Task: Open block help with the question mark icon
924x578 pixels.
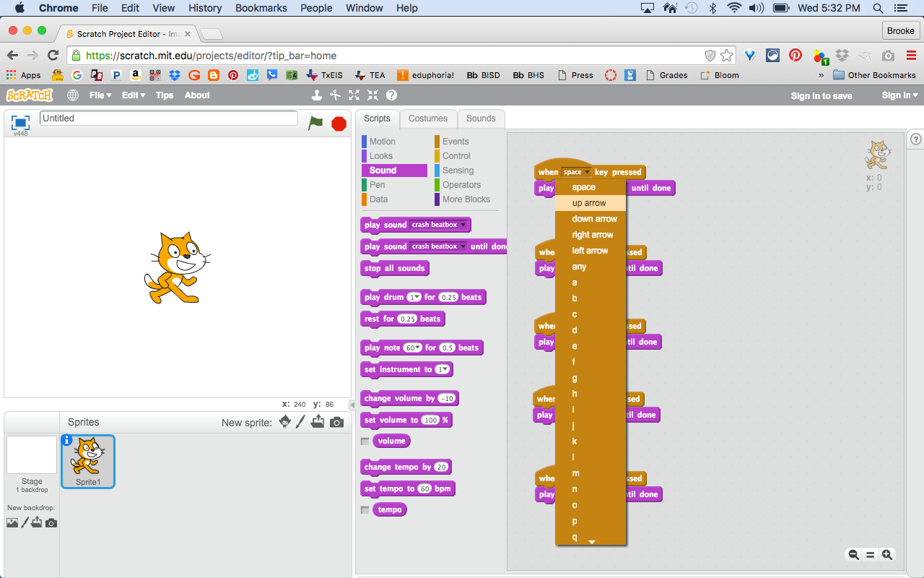Action: tap(391, 95)
